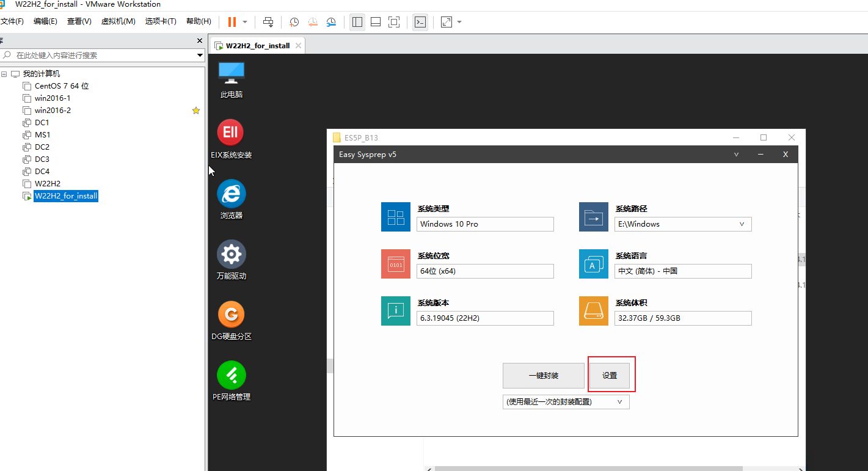Collapse the 我的计算机 tree node
Viewport: 868px width, 471px height.
(4, 74)
